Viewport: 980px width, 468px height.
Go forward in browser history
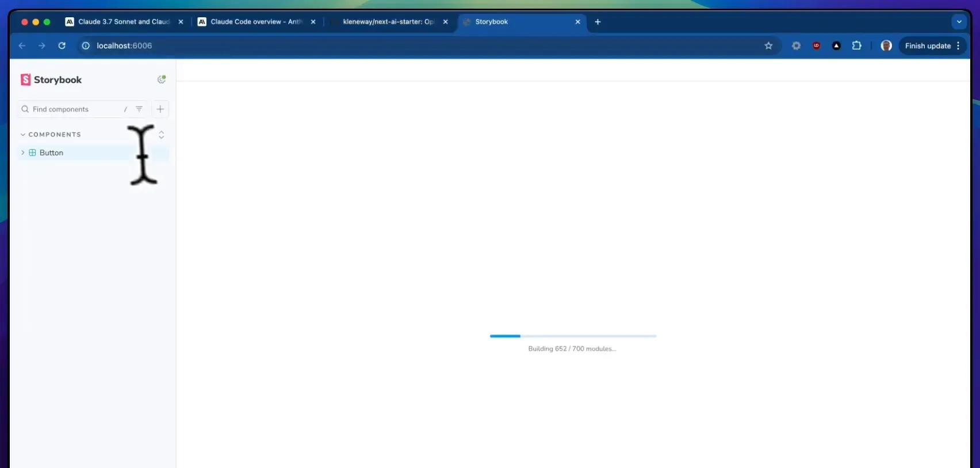[x=41, y=45]
